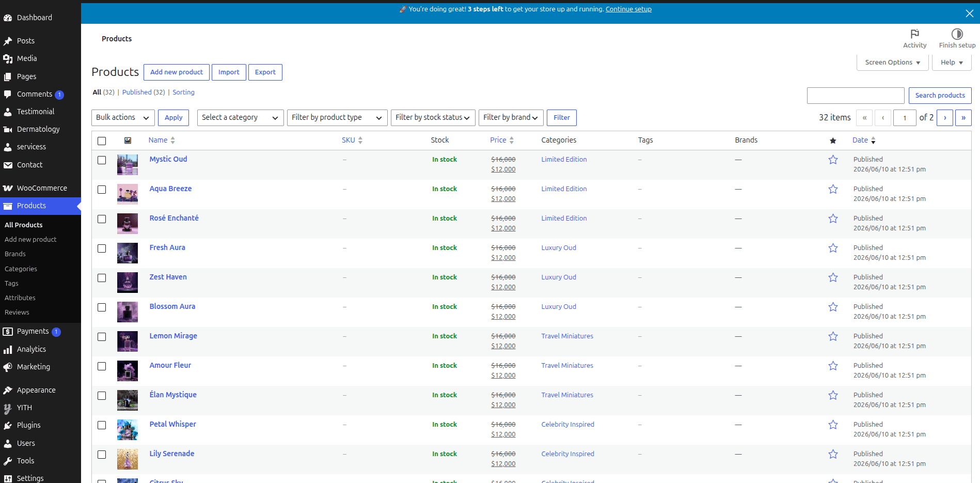Click the current page number field
This screenshot has height=483, width=980.
[905, 118]
